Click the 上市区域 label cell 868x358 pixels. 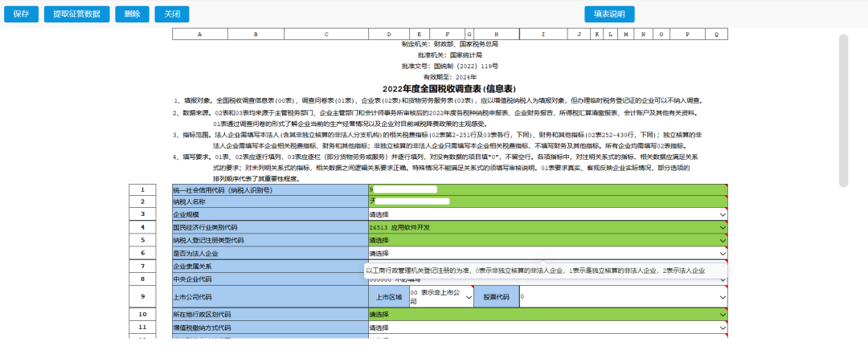(389, 297)
